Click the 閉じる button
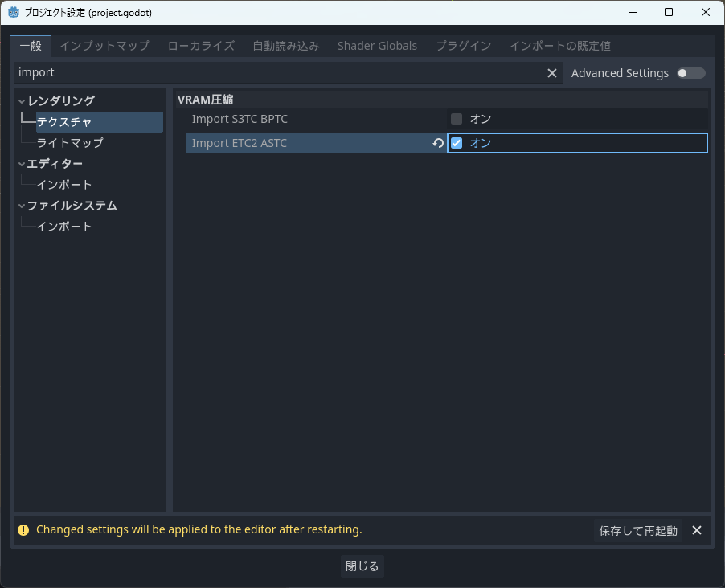 [362, 566]
